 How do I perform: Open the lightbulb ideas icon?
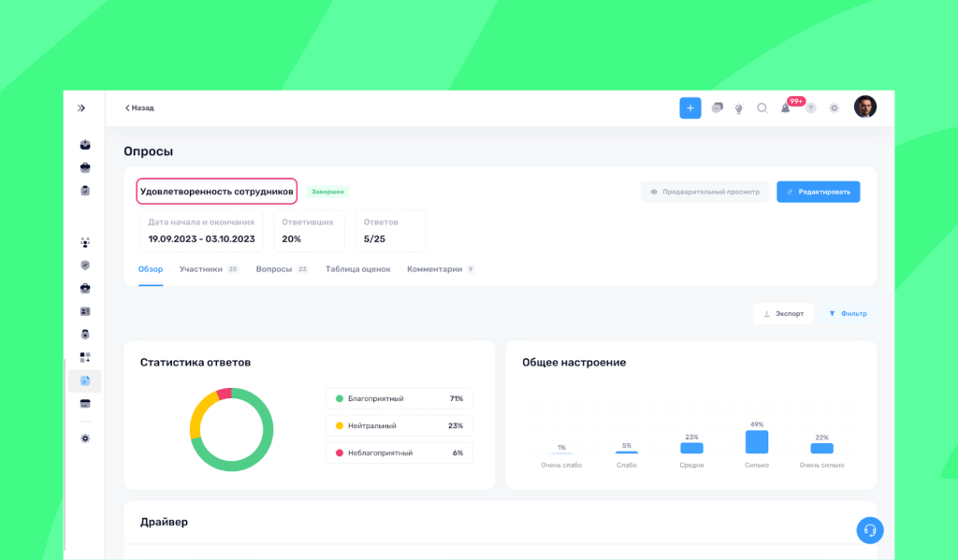pyautogui.click(x=739, y=108)
